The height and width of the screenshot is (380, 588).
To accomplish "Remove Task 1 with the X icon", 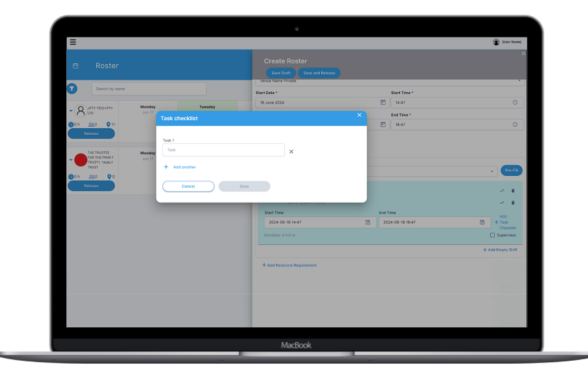I will click(x=291, y=151).
